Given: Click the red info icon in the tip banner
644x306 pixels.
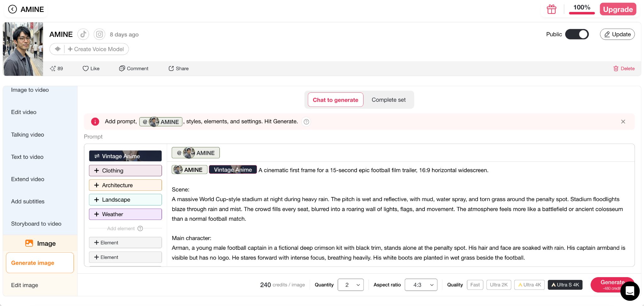Looking at the screenshot, I should click(95, 122).
